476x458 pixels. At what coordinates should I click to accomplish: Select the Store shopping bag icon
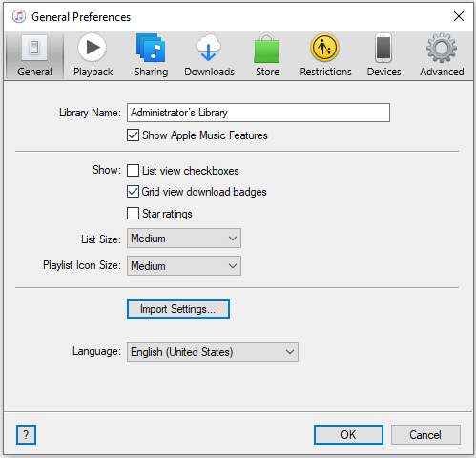[x=267, y=49]
